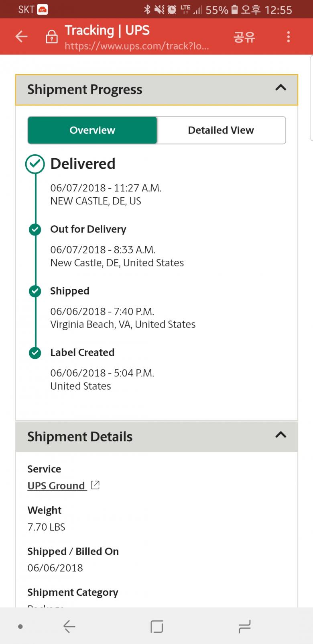Tap the Shipped status checkmark icon
The image size is (313, 644).
(x=35, y=291)
